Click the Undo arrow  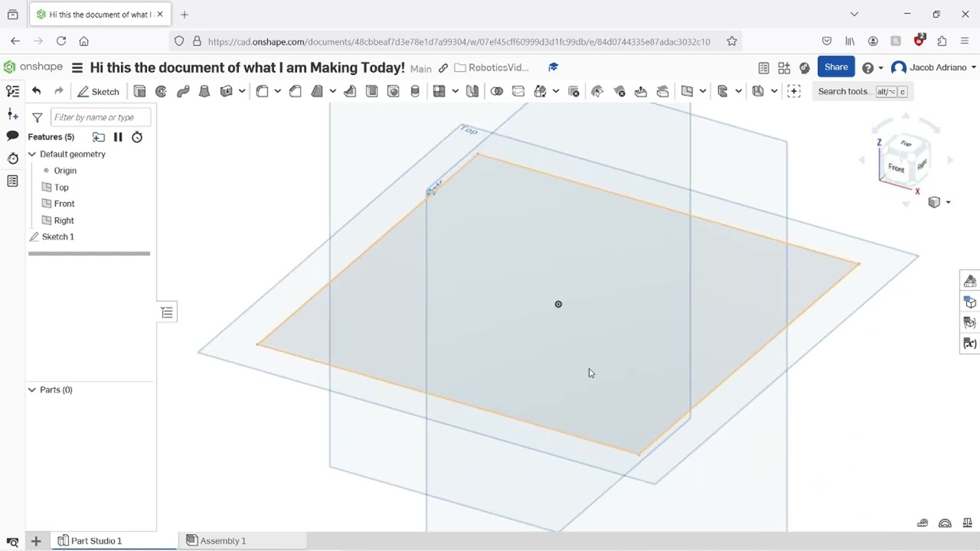coord(36,91)
